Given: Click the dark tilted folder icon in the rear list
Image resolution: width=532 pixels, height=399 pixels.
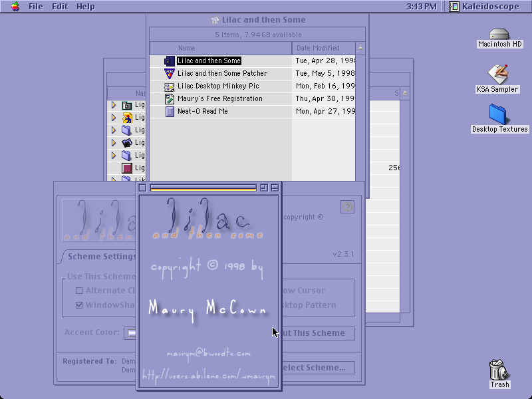Looking at the screenshot, I should click(x=127, y=143).
